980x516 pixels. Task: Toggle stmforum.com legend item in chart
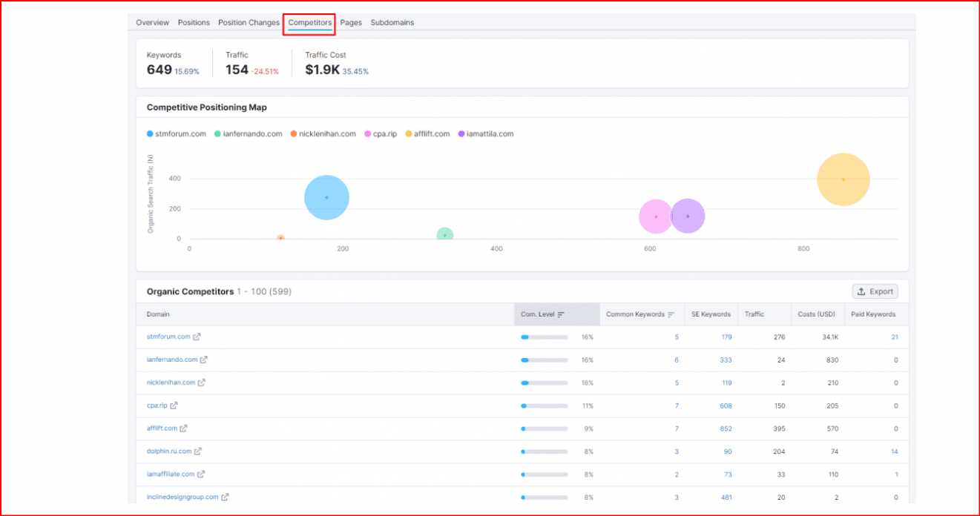pyautogui.click(x=177, y=134)
